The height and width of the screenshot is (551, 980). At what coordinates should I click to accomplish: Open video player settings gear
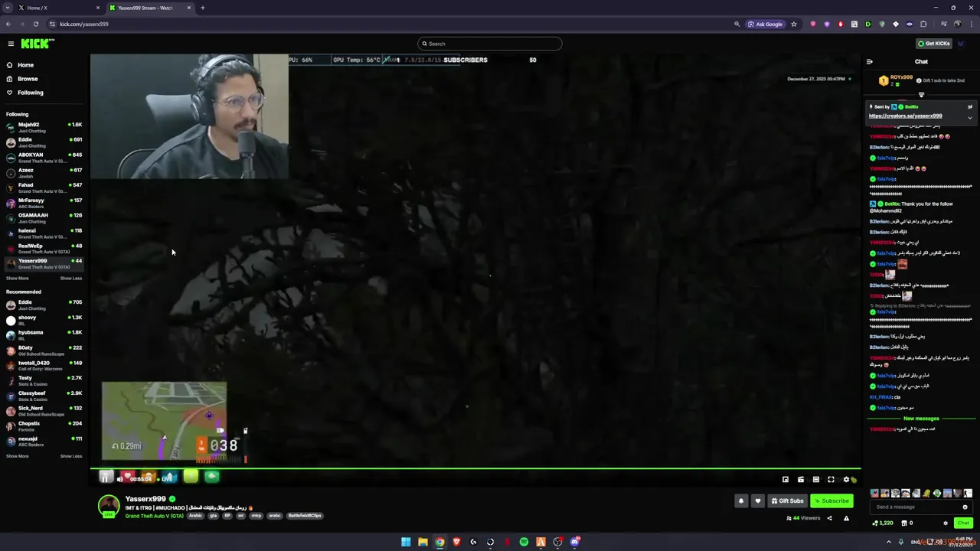(846, 480)
